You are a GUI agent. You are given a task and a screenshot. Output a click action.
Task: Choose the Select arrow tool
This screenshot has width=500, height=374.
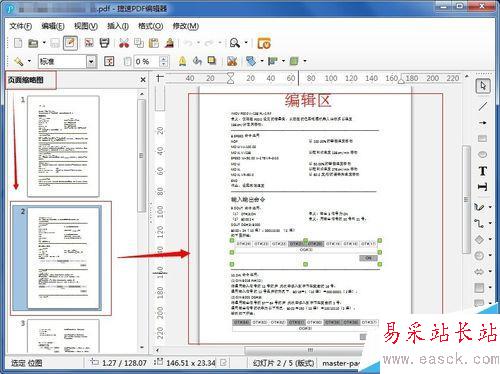pos(483,86)
